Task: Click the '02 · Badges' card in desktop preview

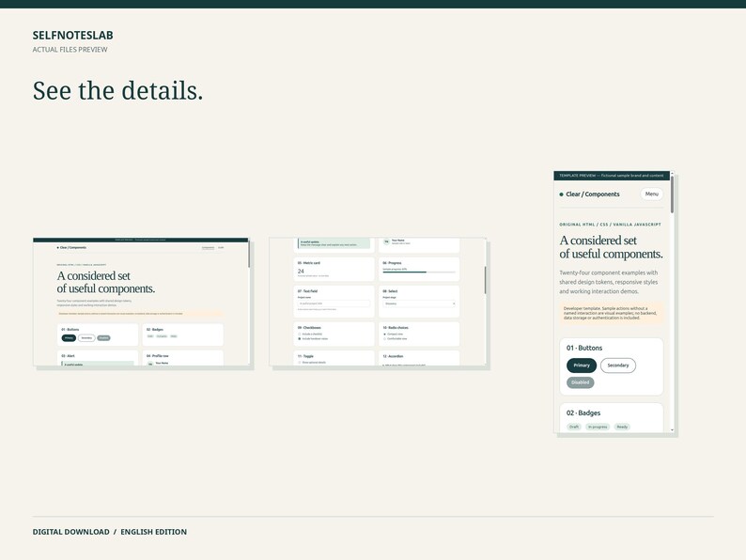Action: (x=182, y=334)
